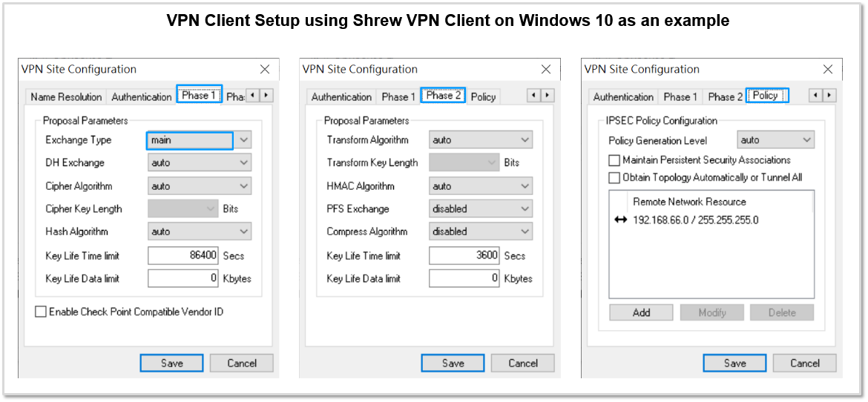The image size is (868, 402).
Task: Open Compress Algorithm dropdown
Action: 481,231
